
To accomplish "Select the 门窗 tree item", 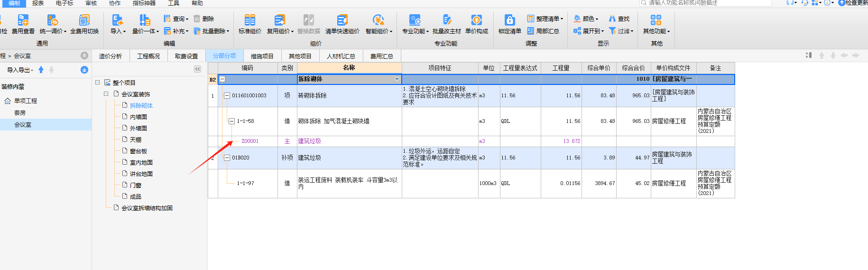I will (x=136, y=185).
